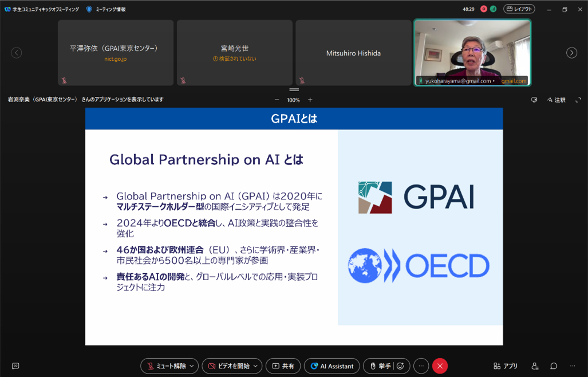588x377 pixels.
Task: Click the 100% zoom level value
Action: (x=293, y=100)
